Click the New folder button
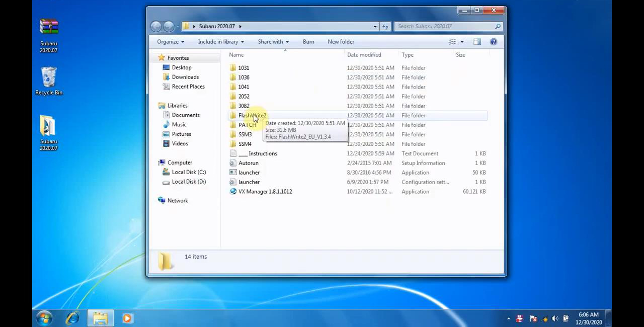The height and width of the screenshot is (327, 644). click(341, 42)
